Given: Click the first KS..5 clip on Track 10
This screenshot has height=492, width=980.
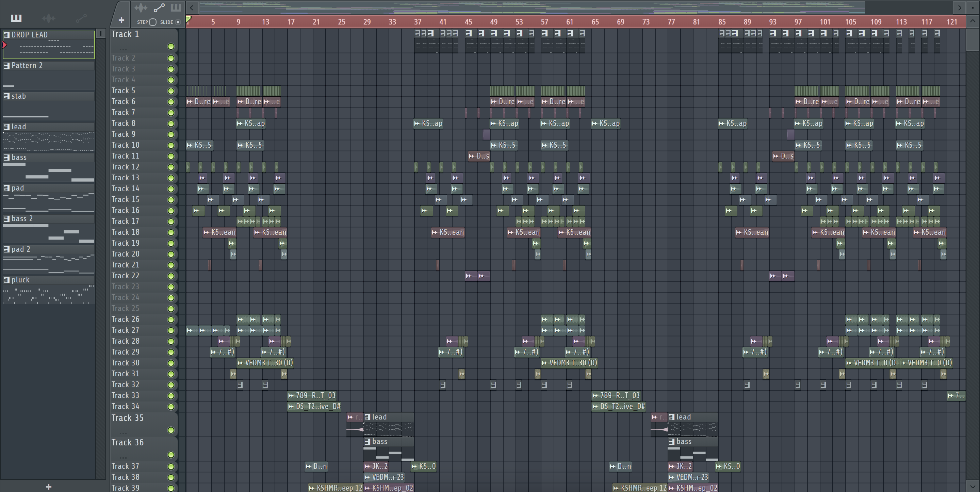Looking at the screenshot, I should pyautogui.click(x=199, y=145).
